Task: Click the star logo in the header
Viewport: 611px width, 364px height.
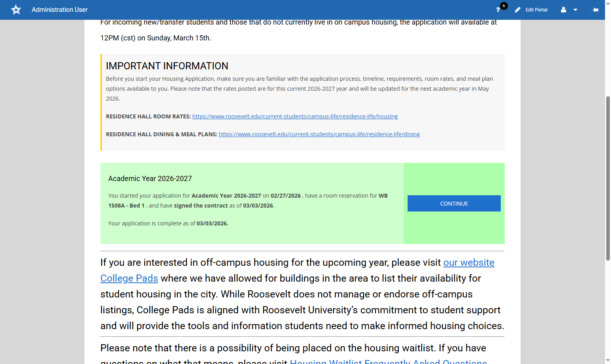Action: (16, 10)
